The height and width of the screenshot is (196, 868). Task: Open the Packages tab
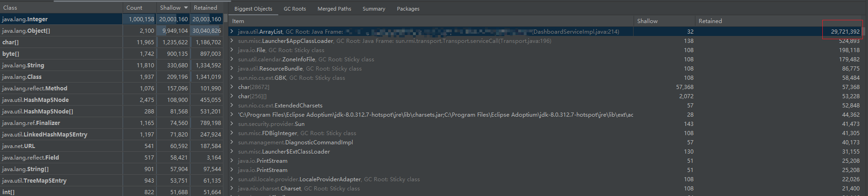[x=408, y=9]
